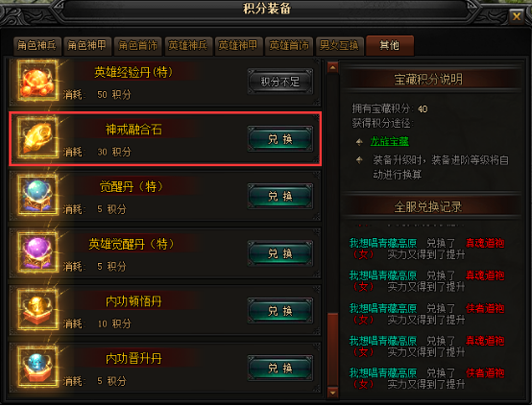Viewport: 532px width, 406px height.
Task: Click 兑换 for 内功顿悟丹
Action: click(280, 311)
